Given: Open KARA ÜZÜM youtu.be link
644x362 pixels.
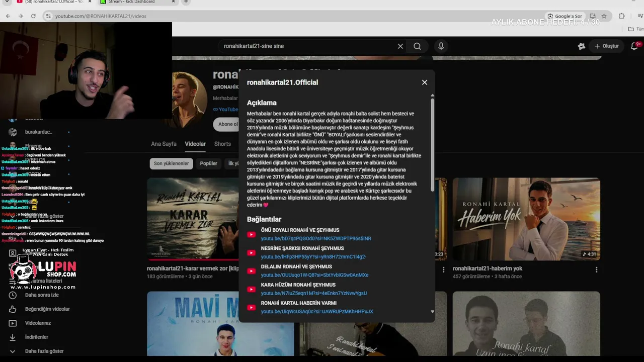Looking at the screenshot, I should point(314,293).
